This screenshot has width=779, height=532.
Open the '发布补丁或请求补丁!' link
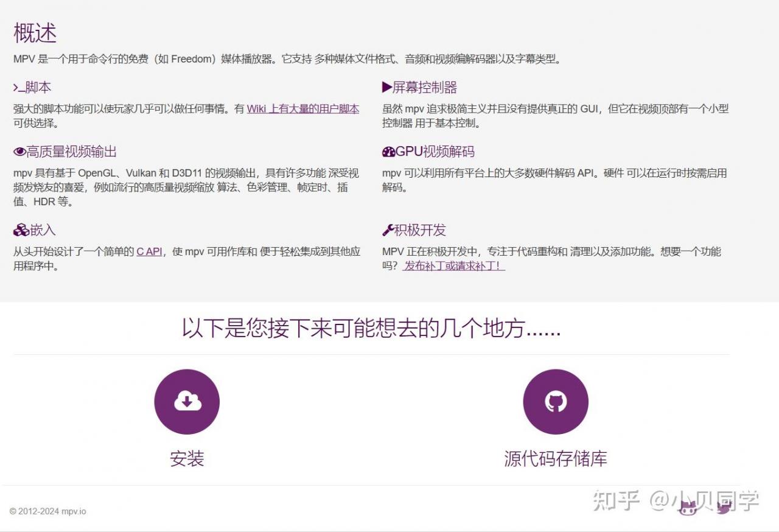[454, 266]
